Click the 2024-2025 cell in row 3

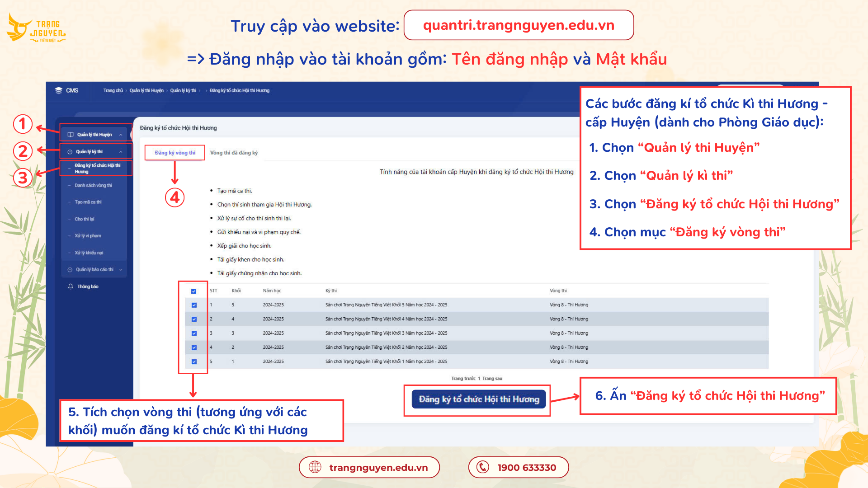(273, 333)
